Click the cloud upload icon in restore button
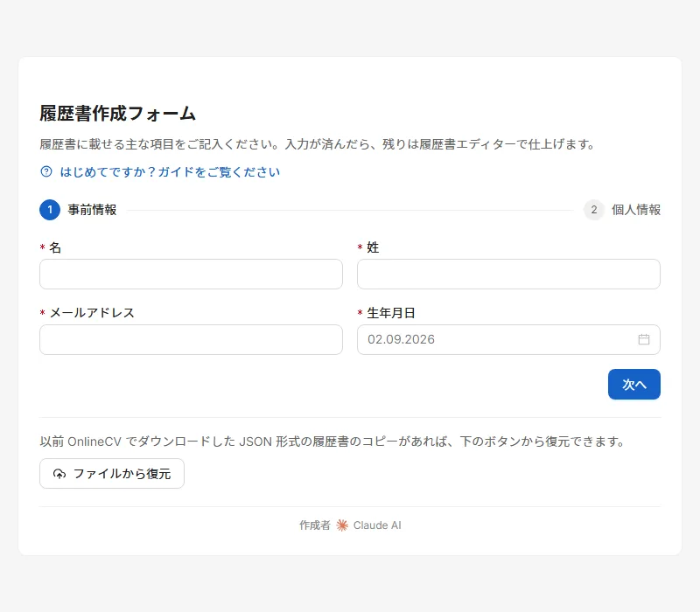Image resolution: width=700 pixels, height=612 pixels. 59,474
